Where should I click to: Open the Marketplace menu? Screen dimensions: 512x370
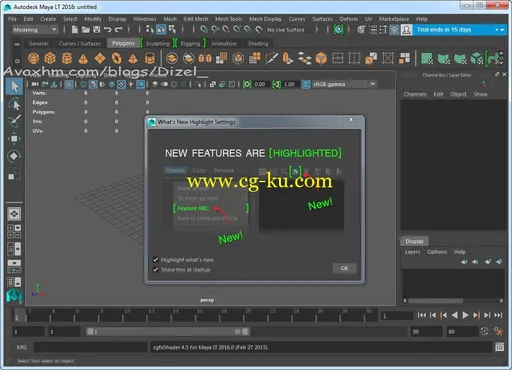tap(394, 19)
